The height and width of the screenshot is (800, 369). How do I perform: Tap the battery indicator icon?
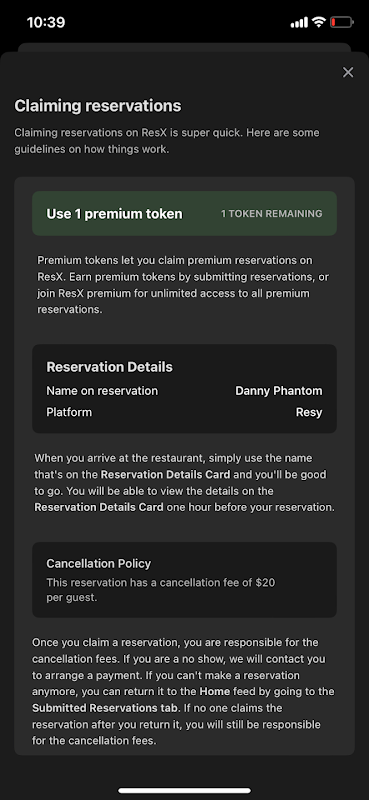point(341,22)
